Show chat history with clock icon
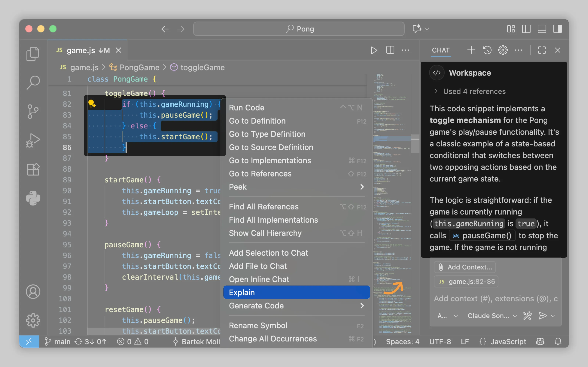 (487, 50)
